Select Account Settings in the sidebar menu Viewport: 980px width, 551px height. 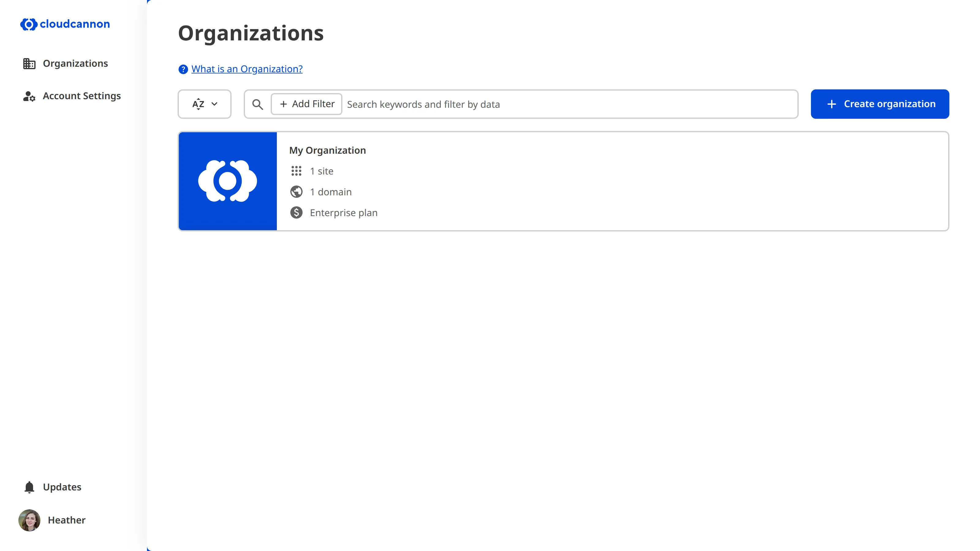coord(81,96)
